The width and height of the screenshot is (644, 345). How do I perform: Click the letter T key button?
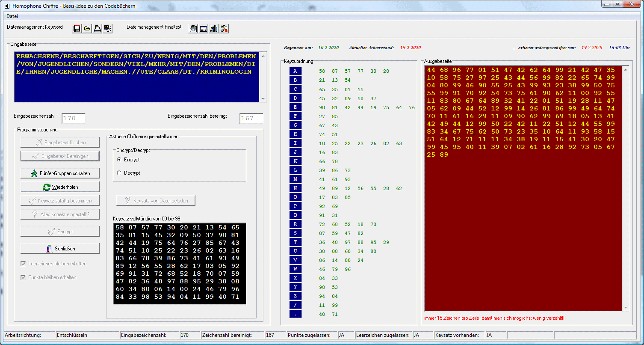295,242
